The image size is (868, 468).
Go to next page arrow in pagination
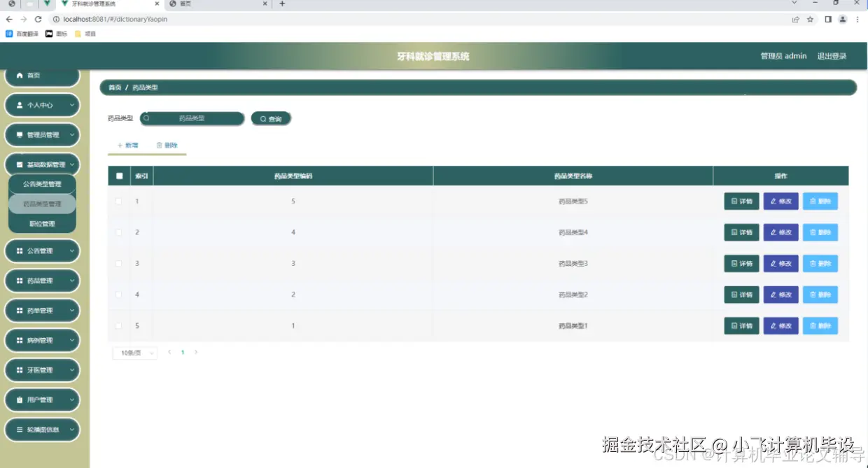[196, 353]
